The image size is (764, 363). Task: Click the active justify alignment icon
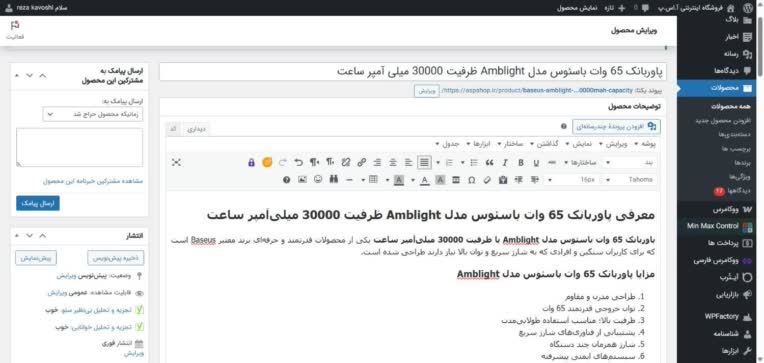tap(425, 162)
